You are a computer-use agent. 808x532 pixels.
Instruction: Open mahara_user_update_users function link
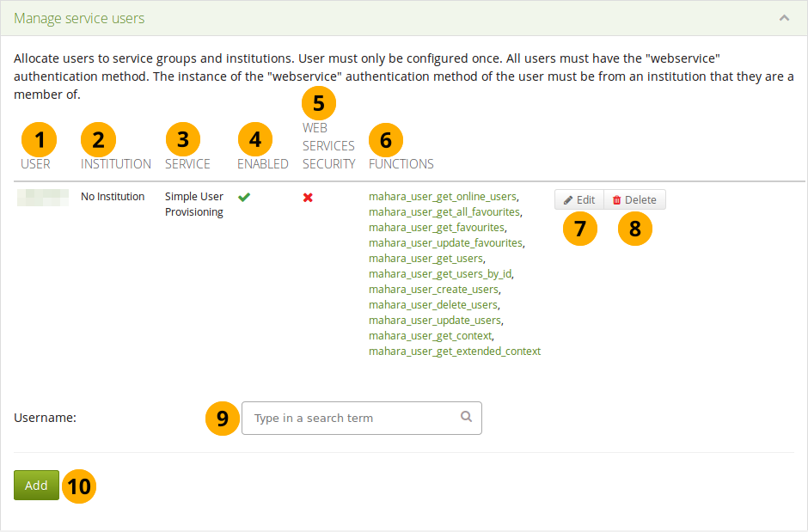[x=434, y=321]
